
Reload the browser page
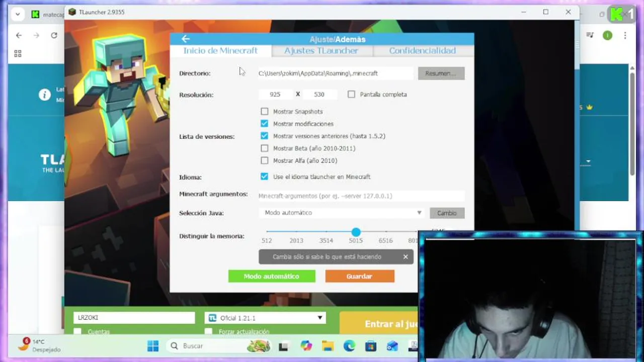click(x=54, y=35)
